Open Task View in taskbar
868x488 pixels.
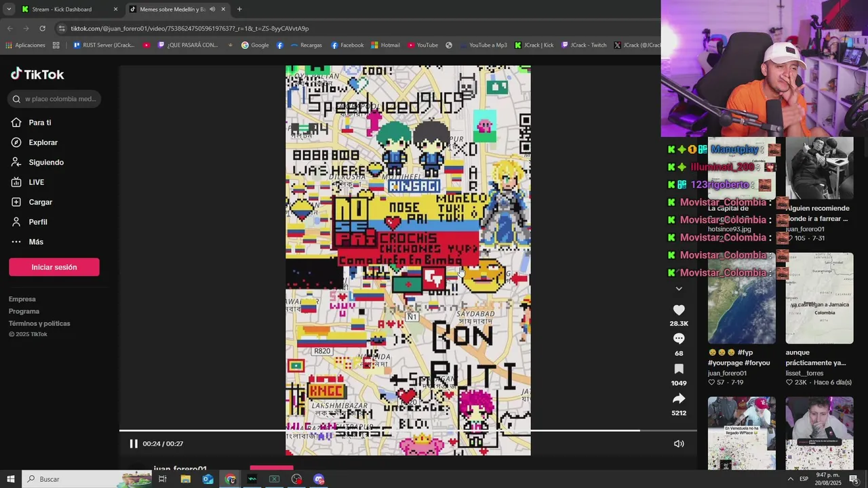coord(163,479)
